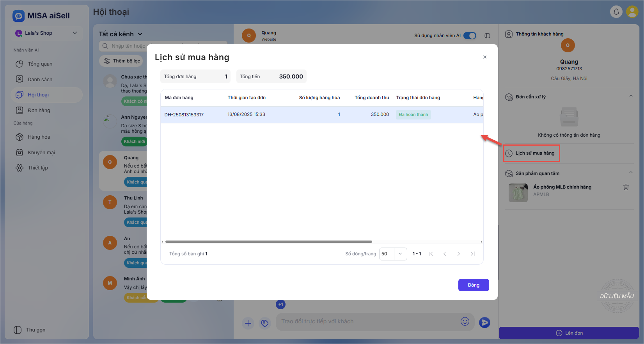Click the send message arrow icon
The image size is (644, 344).
tap(484, 322)
